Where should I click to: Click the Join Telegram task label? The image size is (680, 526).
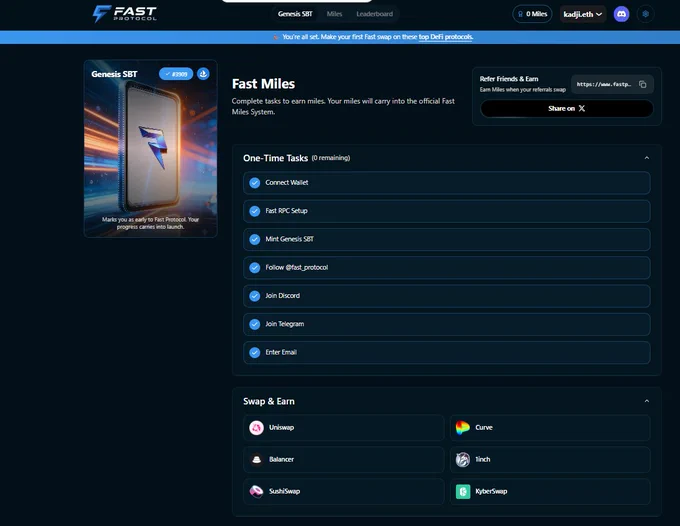pos(284,324)
